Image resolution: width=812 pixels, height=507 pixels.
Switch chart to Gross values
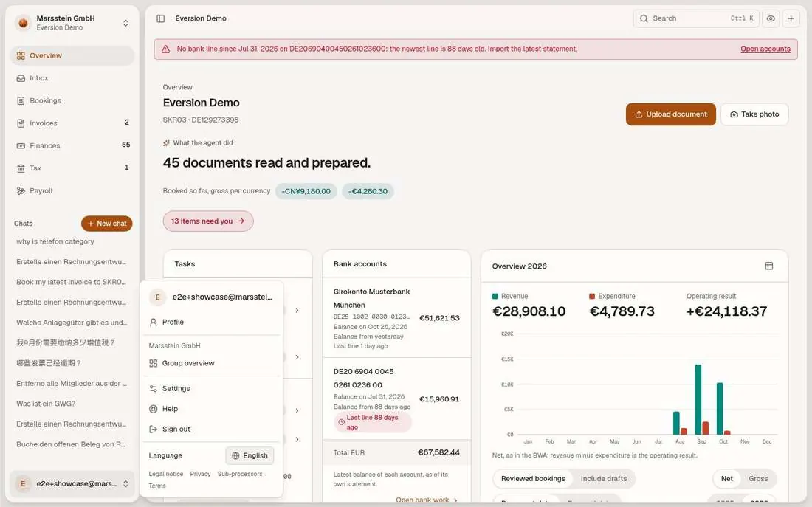(x=757, y=478)
